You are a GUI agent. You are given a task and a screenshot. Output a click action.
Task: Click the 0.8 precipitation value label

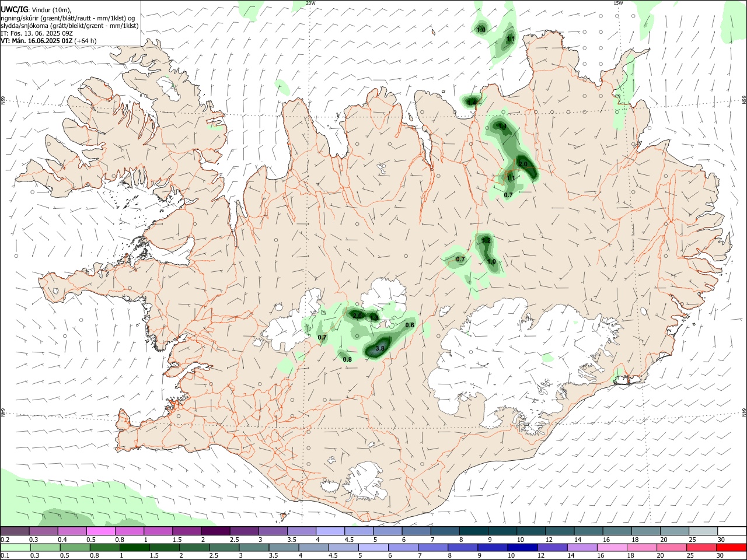[x=347, y=359]
